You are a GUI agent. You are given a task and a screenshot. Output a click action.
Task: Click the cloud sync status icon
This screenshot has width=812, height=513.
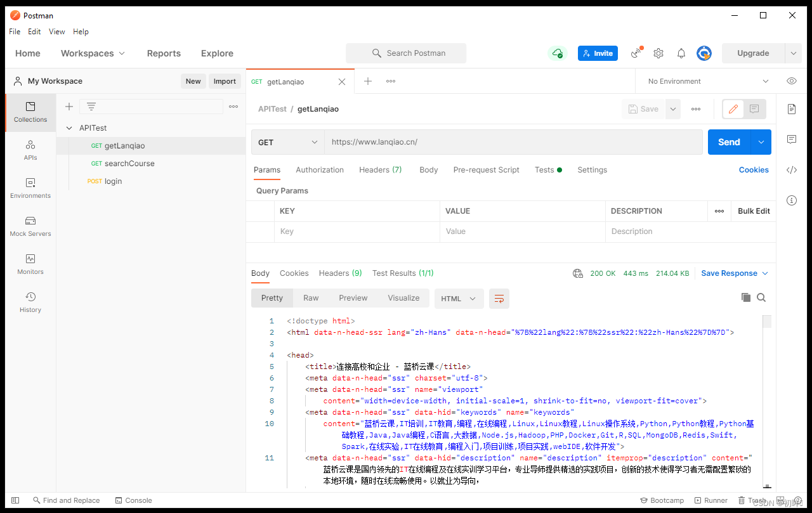[x=557, y=53]
